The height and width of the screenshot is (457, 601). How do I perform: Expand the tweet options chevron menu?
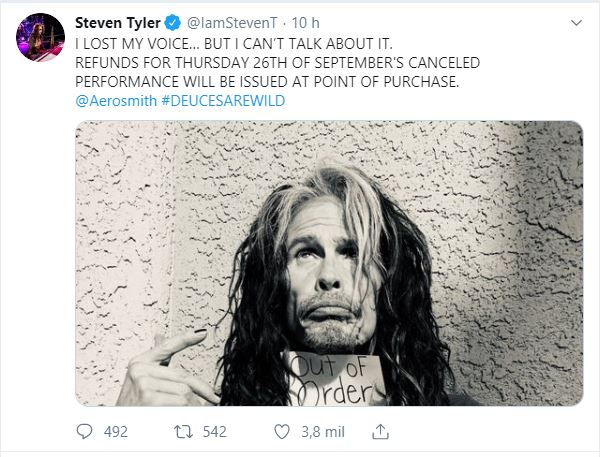(x=574, y=22)
